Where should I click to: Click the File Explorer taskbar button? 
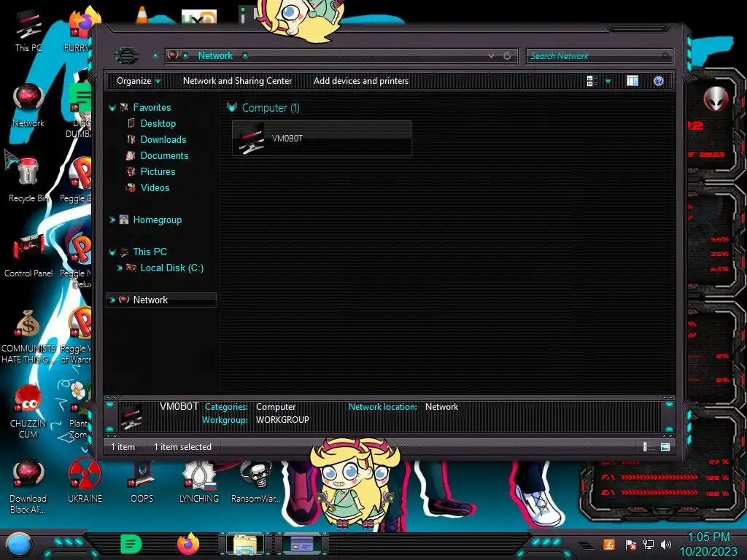click(x=245, y=544)
